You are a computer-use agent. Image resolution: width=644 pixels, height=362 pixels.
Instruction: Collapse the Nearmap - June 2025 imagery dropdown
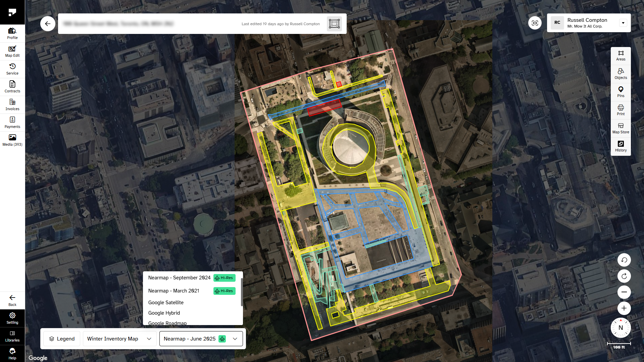[x=201, y=338]
